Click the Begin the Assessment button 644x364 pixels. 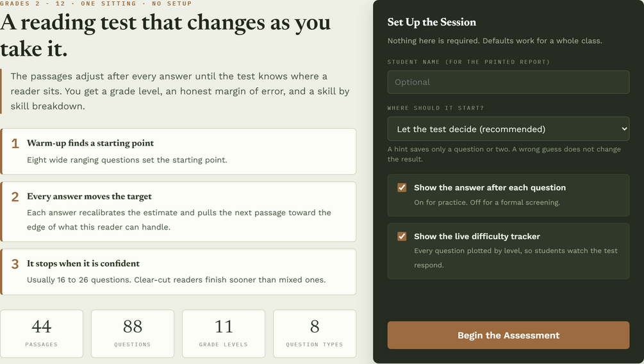(x=508, y=335)
